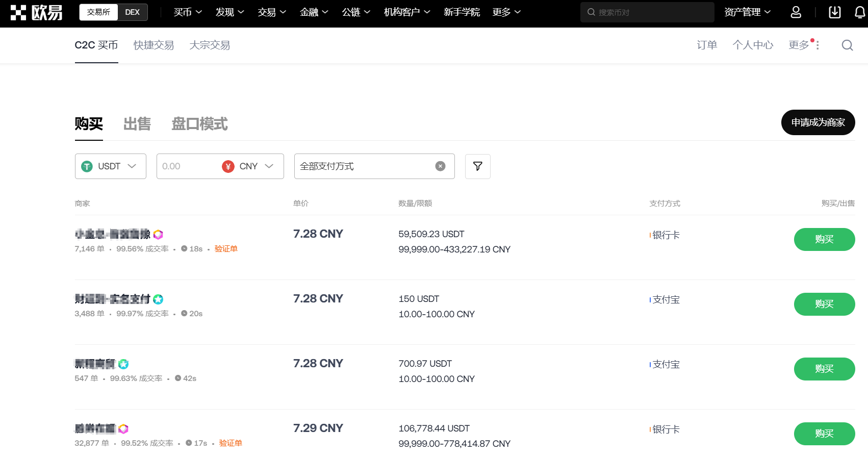
Task: Switch to 盘口模式 tab
Action: point(199,124)
